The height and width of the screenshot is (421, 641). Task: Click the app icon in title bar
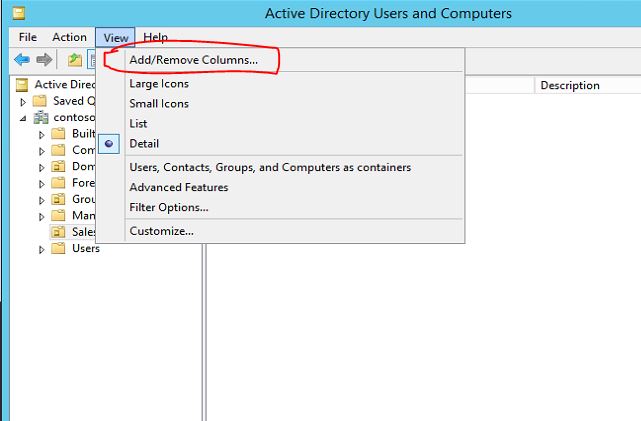[18, 13]
